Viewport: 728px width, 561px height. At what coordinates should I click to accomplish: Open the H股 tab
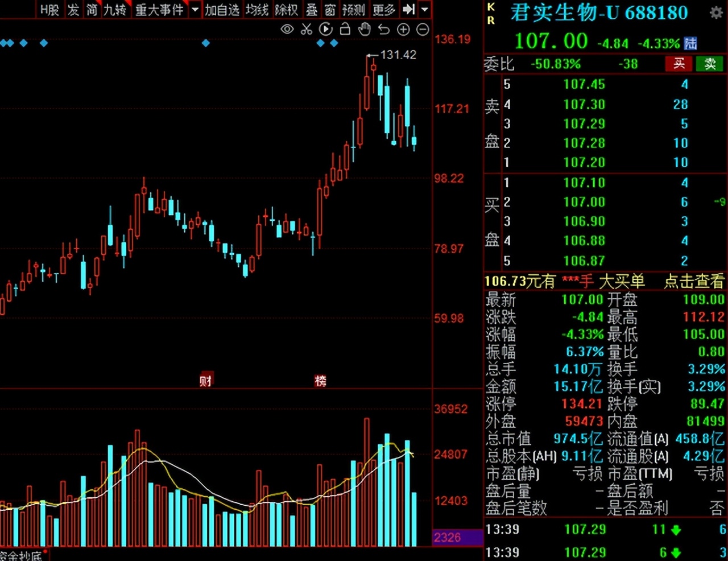pyautogui.click(x=49, y=10)
